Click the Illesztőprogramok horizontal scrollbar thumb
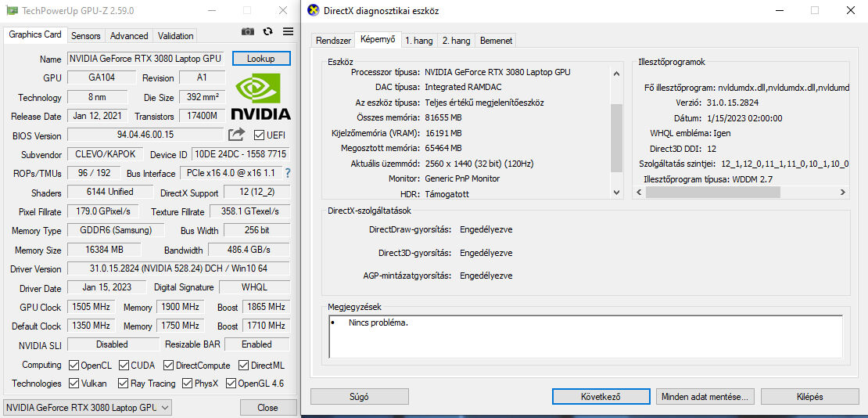 712,193
